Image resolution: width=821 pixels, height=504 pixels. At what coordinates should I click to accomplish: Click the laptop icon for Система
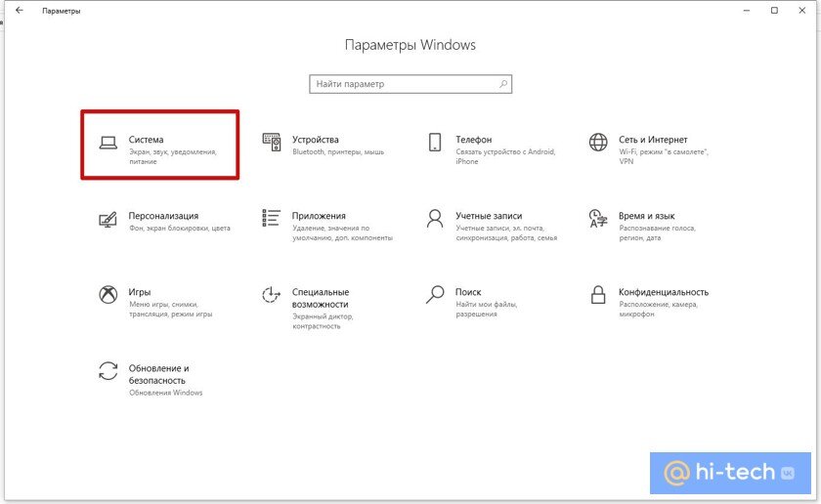click(108, 143)
